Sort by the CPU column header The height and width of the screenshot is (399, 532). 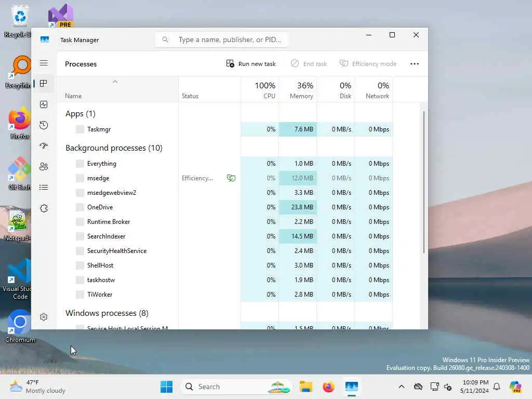pos(260,90)
